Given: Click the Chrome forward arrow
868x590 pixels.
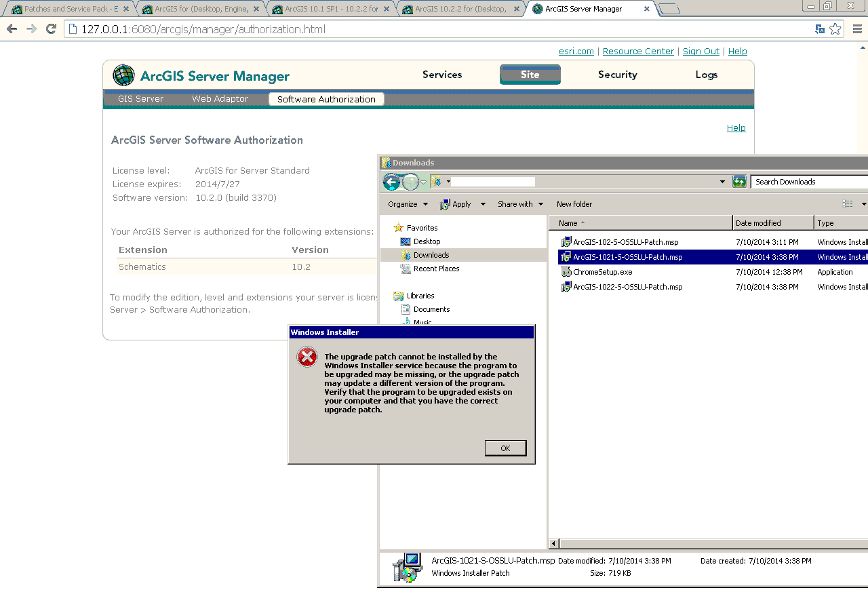Looking at the screenshot, I should 31,29.
